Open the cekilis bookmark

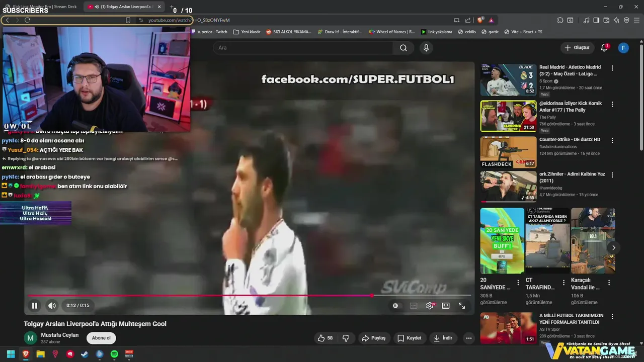click(466, 32)
